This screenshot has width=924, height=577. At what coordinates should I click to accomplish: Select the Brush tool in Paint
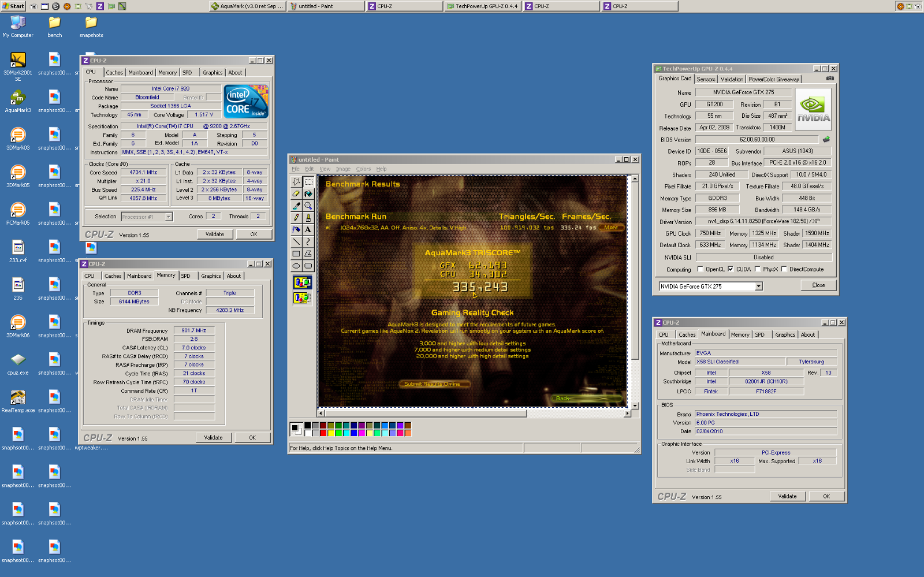pyautogui.click(x=308, y=218)
